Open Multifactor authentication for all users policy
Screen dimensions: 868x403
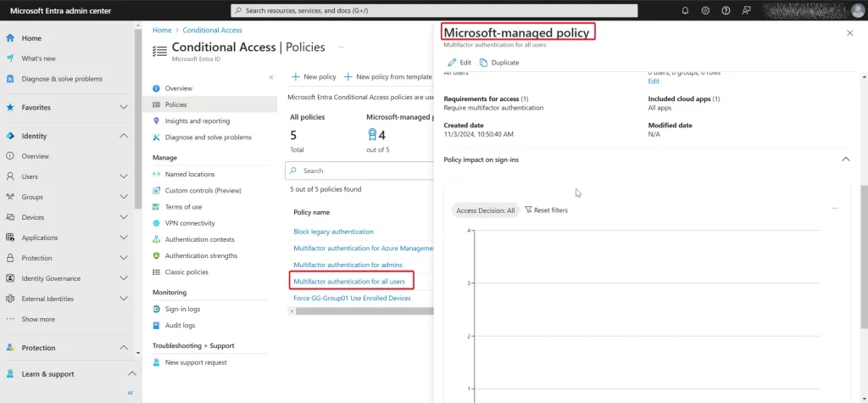point(349,282)
